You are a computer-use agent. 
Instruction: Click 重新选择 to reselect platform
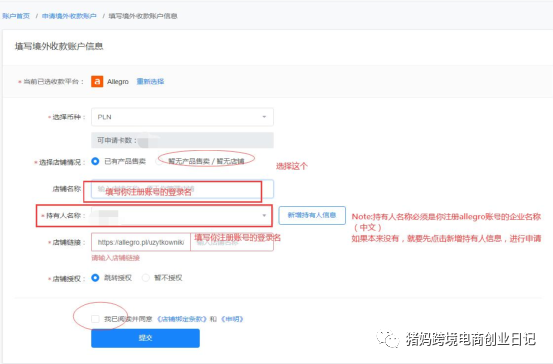pyautogui.click(x=150, y=81)
